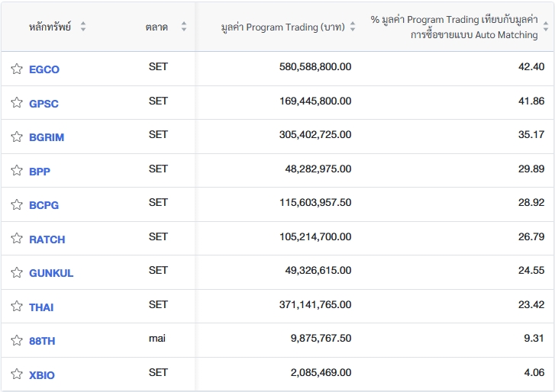555x392 pixels.
Task: Click the หลักทรัพย์ column header
Action: click(x=50, y=27)
